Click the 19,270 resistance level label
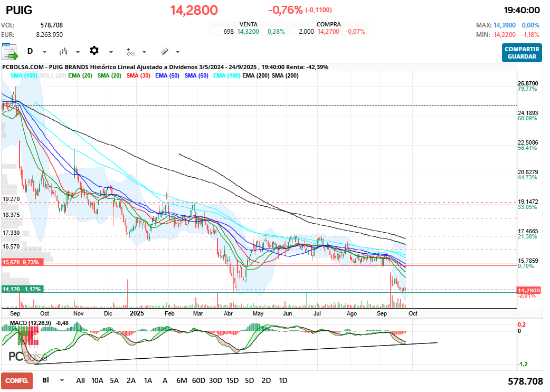The height and width of the screenshot is (392, 550). pos(11,199)
